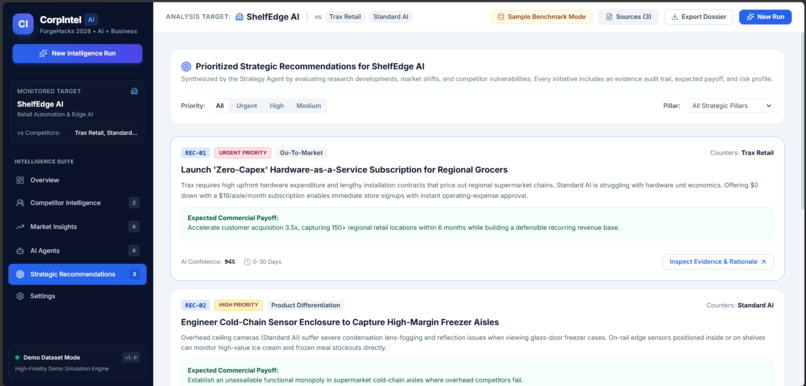The image size is (806, 386).
Task: Open Competitor Intelligence section
Action: coord(77,203)
